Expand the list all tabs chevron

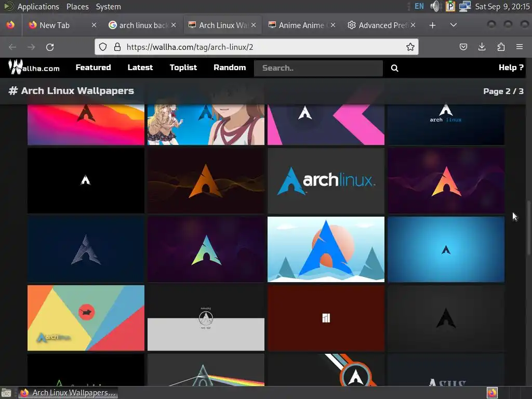pyautogui.click(x=453, y=25)
